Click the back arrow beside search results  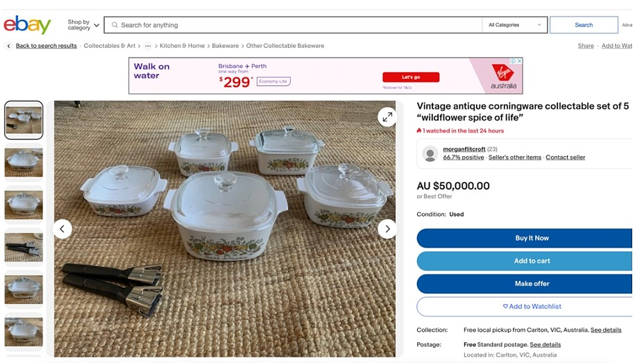coord(8,46)
